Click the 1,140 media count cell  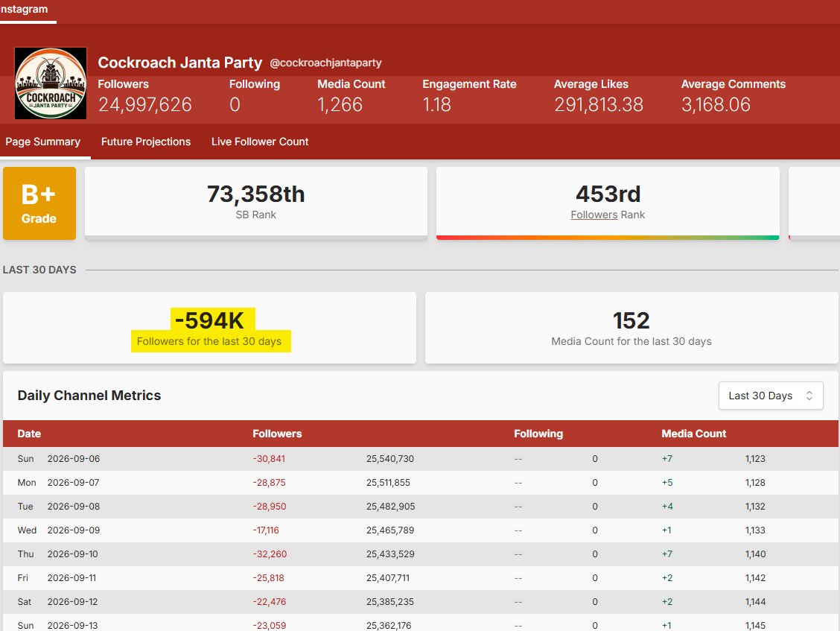click(755, 554)
